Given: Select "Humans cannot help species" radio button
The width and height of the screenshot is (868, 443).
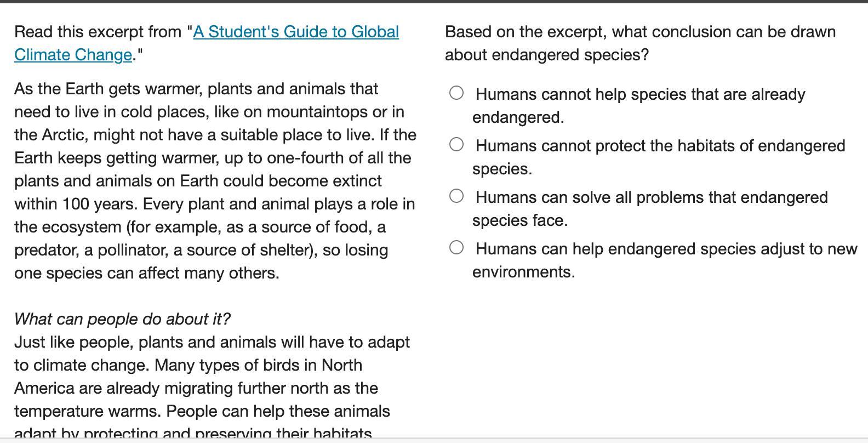Looking at the screenshot, I should (x=456, y=93).
